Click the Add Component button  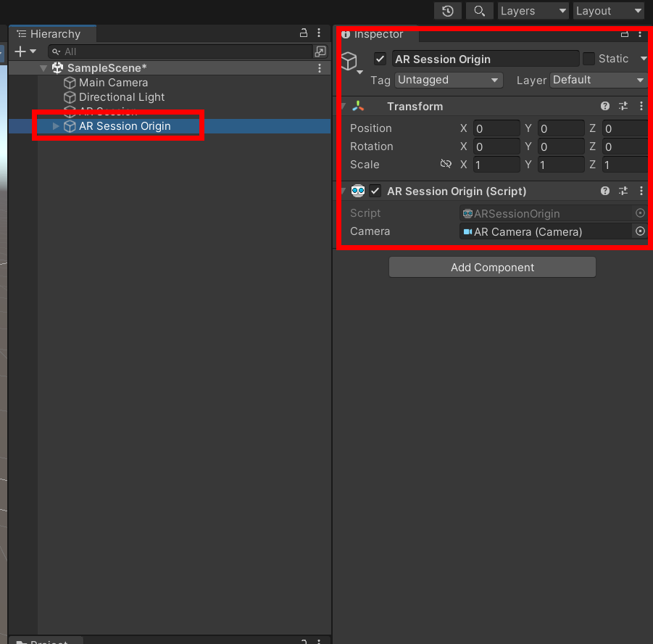(x=492, y=267)
